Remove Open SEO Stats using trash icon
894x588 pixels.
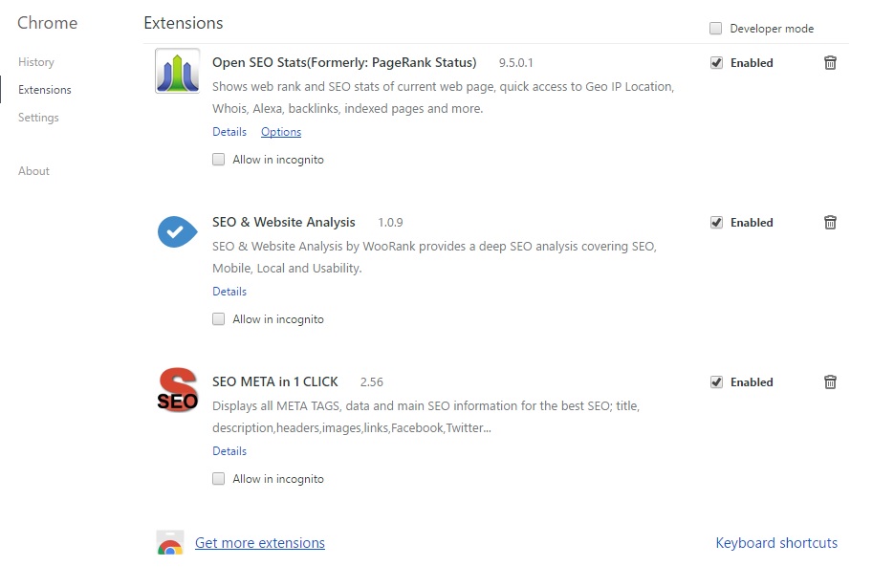point(830,63)
